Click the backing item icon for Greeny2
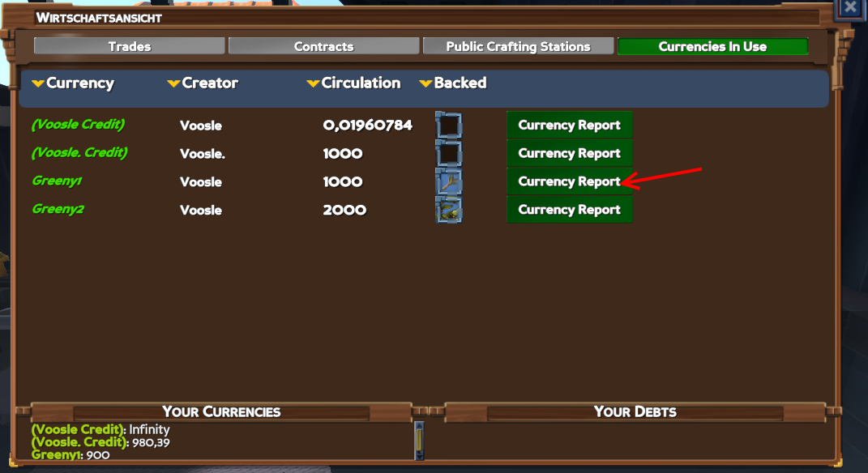 tap(448, 210)
